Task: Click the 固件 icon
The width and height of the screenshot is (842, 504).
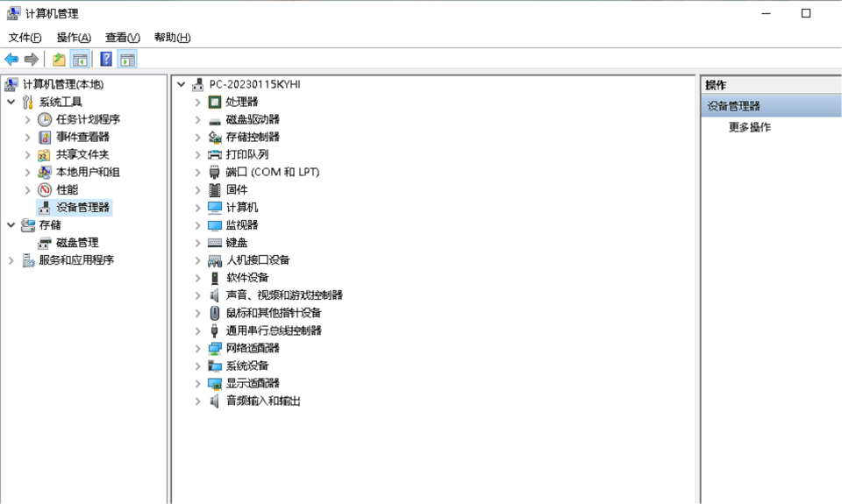Action: [x=215, y=189]
